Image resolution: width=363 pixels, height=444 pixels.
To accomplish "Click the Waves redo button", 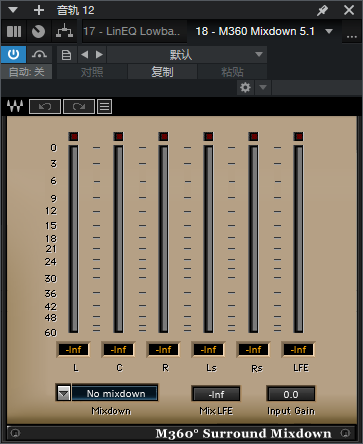I will [x=79, y=107].
